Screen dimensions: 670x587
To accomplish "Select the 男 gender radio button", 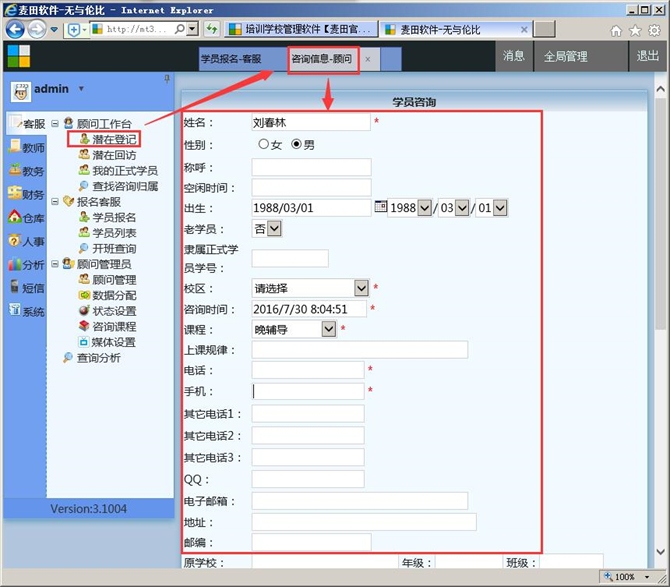I will (x=296, y=144).
